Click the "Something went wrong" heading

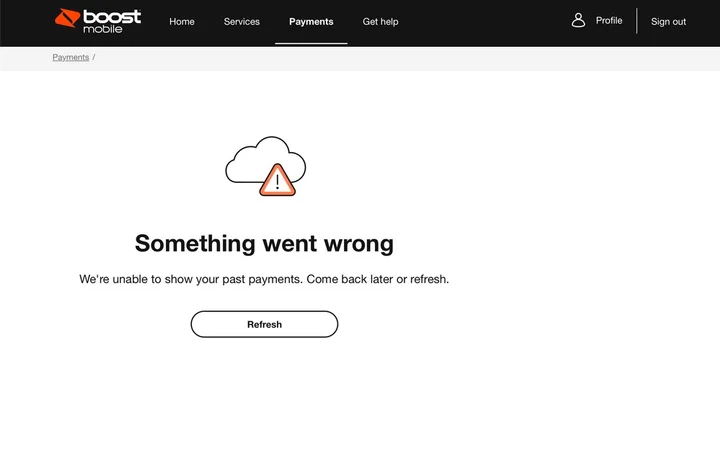coord(264,243)
